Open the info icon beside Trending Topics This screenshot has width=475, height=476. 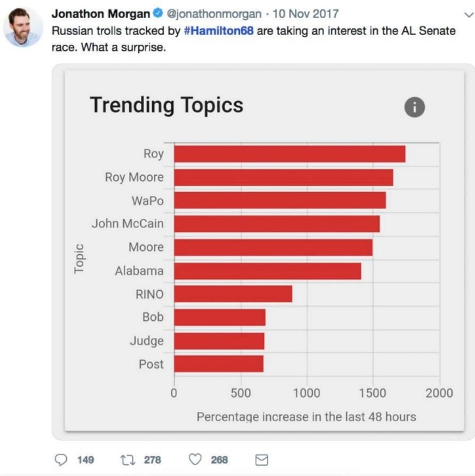415,107
